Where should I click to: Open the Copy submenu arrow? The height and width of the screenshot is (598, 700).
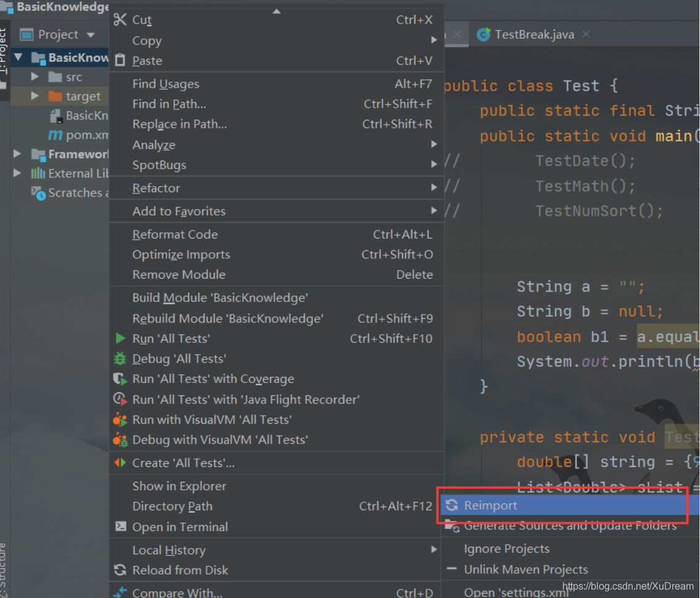[434, 40]
